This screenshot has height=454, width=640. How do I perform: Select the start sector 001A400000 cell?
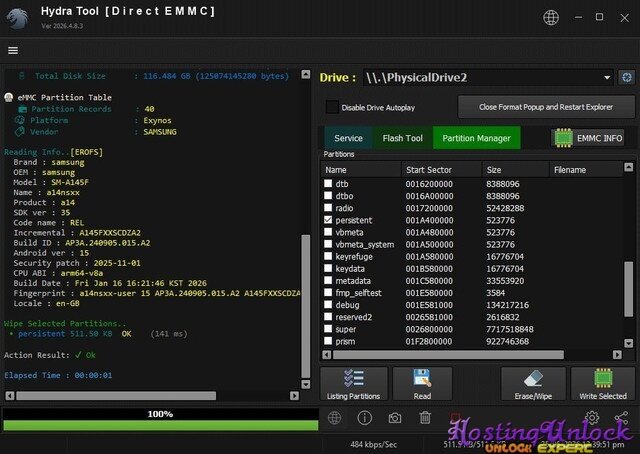pyautogui.click(x=429, y=220)
